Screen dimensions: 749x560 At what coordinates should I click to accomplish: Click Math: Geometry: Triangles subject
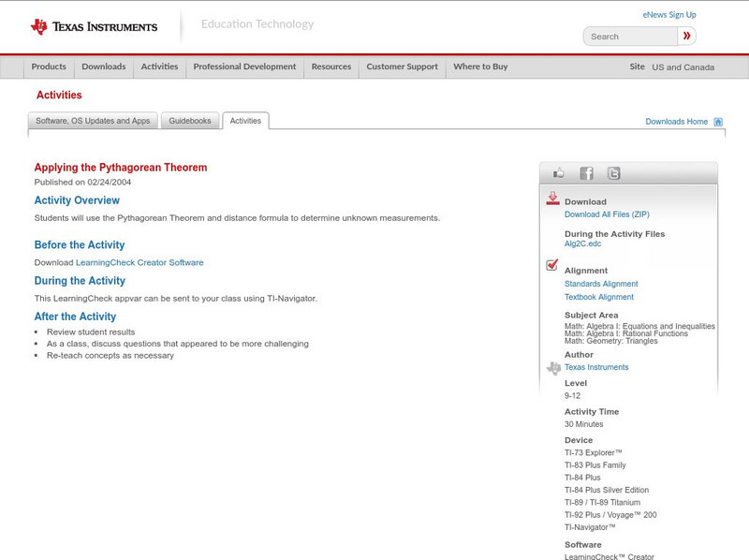[x=611, y=341]
